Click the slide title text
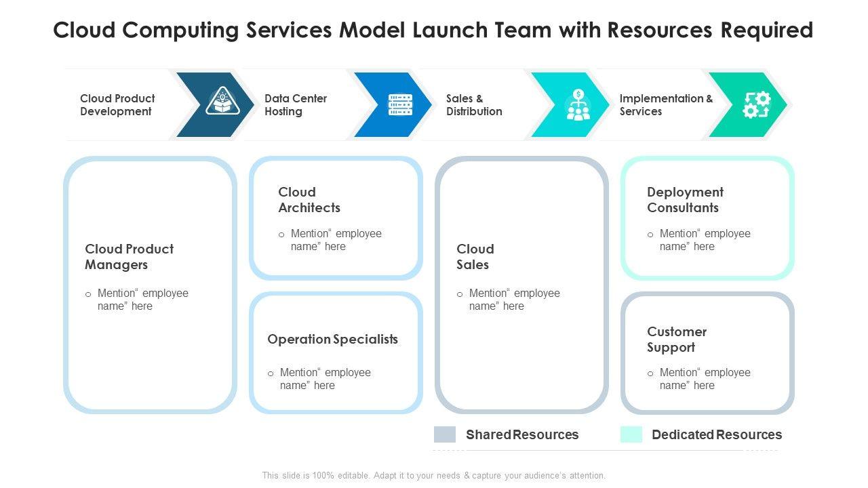Viewport: 868px width, 488px height. [433, 30]
